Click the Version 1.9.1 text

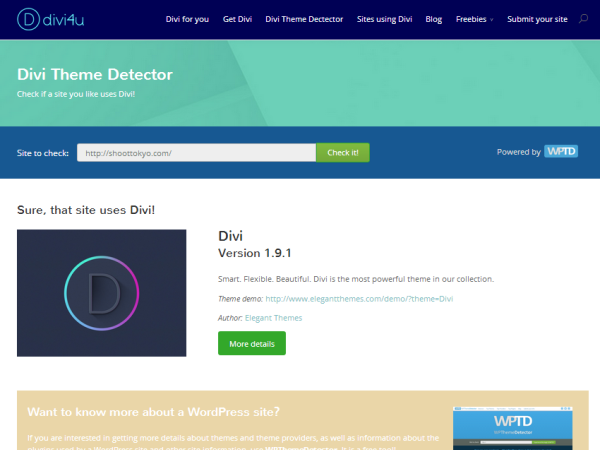[x=255, y=253]
